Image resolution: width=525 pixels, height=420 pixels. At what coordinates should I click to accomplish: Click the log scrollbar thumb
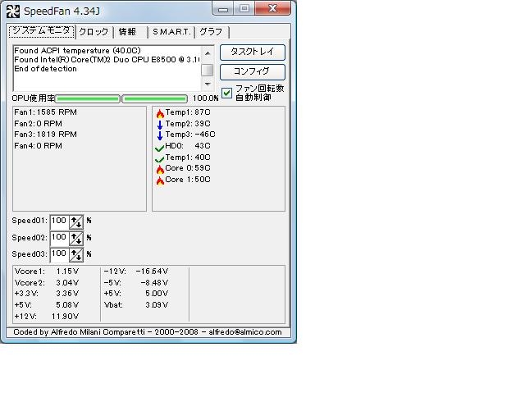click(x=208, y=70)
